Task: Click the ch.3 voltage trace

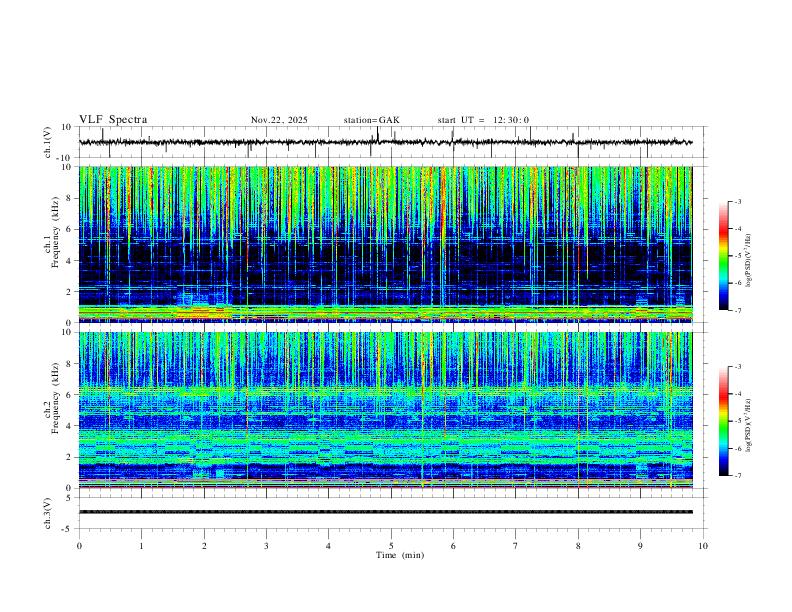Action: 385,512
